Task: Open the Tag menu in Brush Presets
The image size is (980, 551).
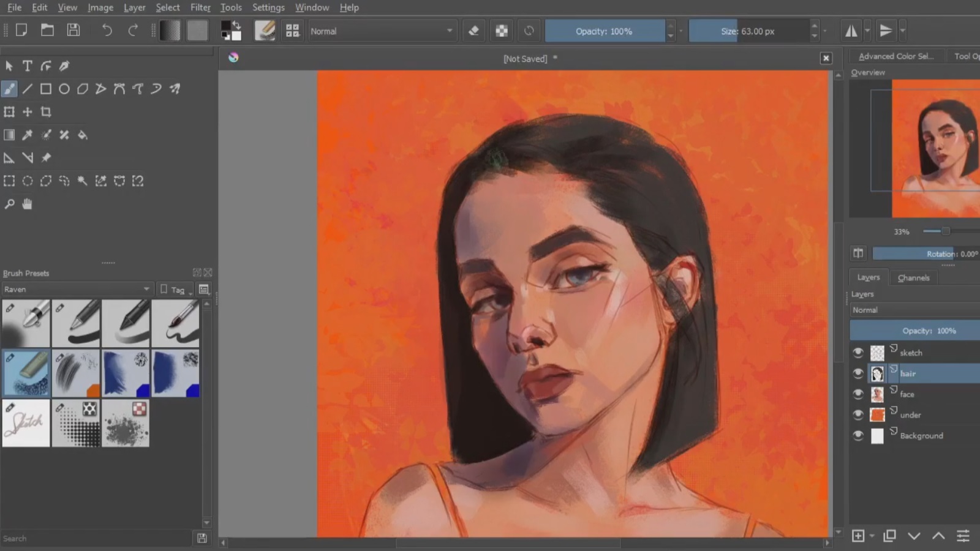Action: pos(176,289)
